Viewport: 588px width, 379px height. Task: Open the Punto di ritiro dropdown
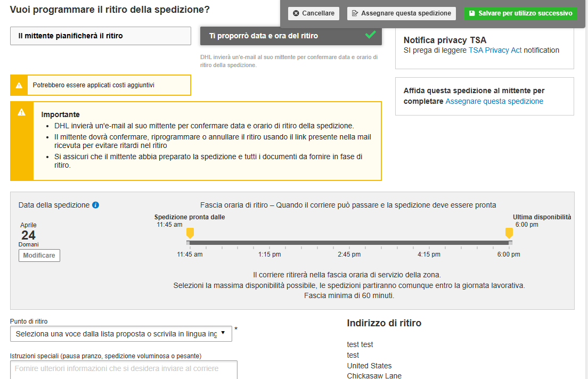point(116,334)
